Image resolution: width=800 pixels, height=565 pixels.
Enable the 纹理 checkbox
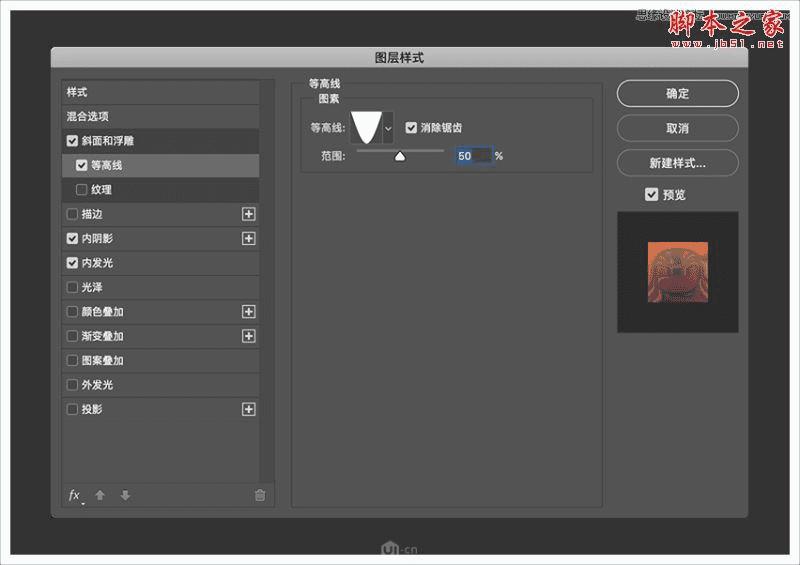82,190
